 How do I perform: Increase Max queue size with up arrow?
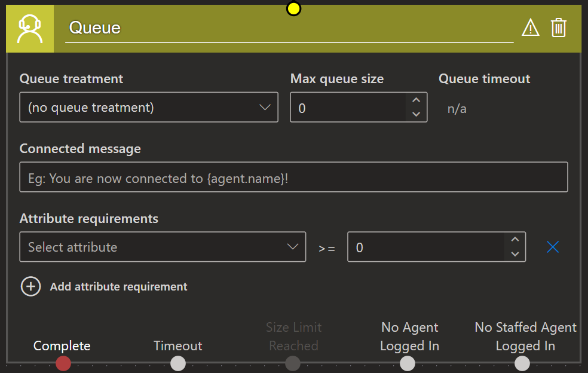tap(416, 100)
